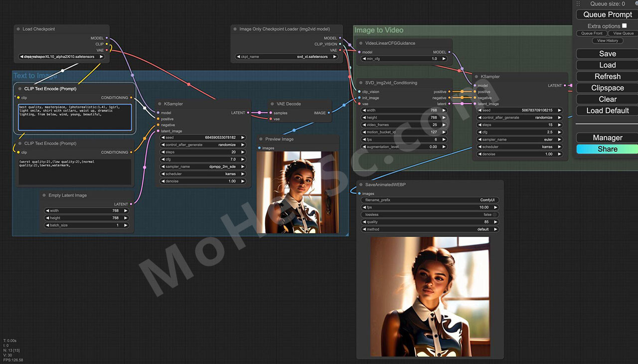Adjust the quality 85 slider field
Screen dimensions: 638x364
(x=430, y=222)
